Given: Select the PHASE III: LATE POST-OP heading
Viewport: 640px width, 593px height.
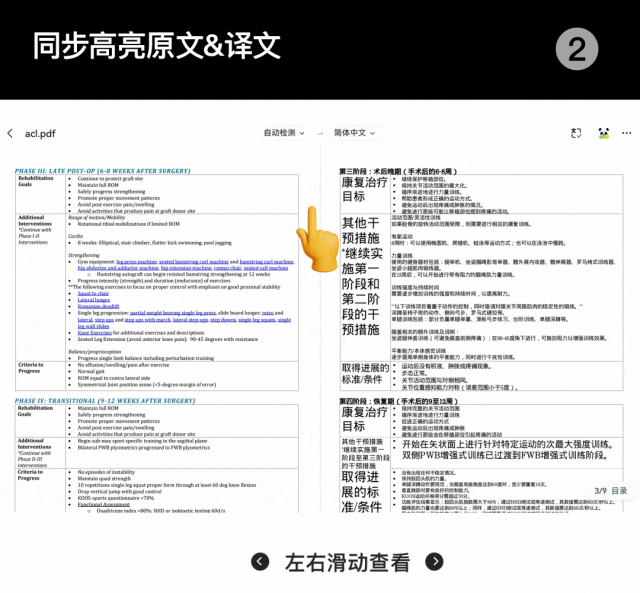Looking at the screenshot, I should [102, 171].
